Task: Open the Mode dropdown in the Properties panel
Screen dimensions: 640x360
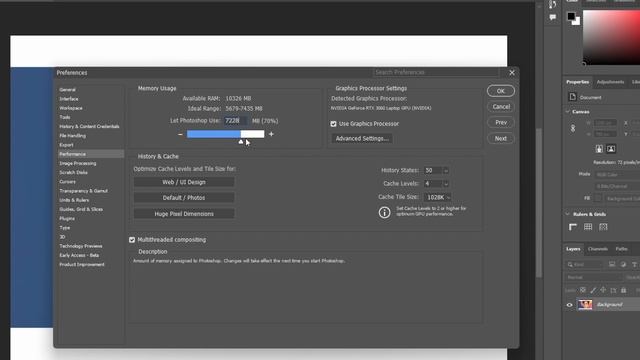Action: [617, 175]
